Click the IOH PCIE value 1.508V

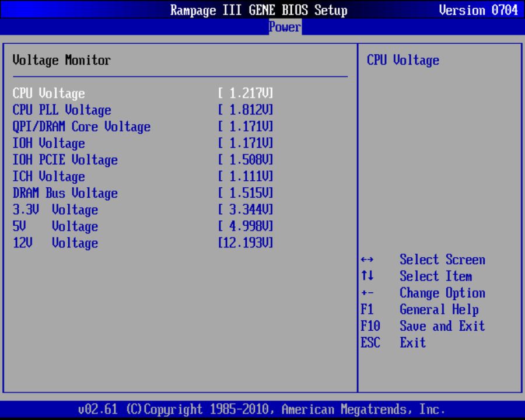coord(246,160)
